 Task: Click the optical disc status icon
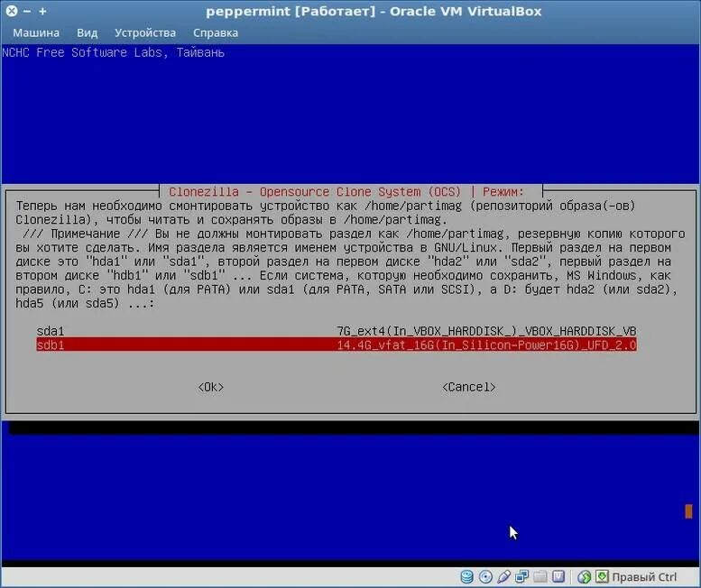[x=485, y=577]
